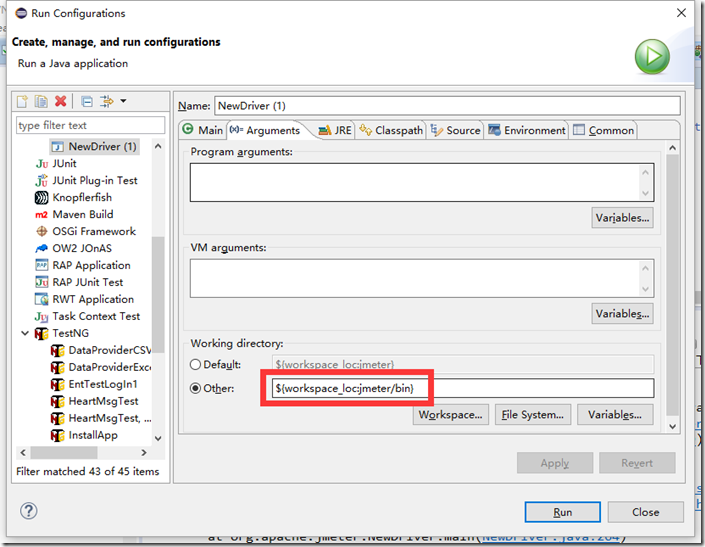Click New launch configuration icon
The width and height of the screenshot is (705, 547).
[22, 101]
